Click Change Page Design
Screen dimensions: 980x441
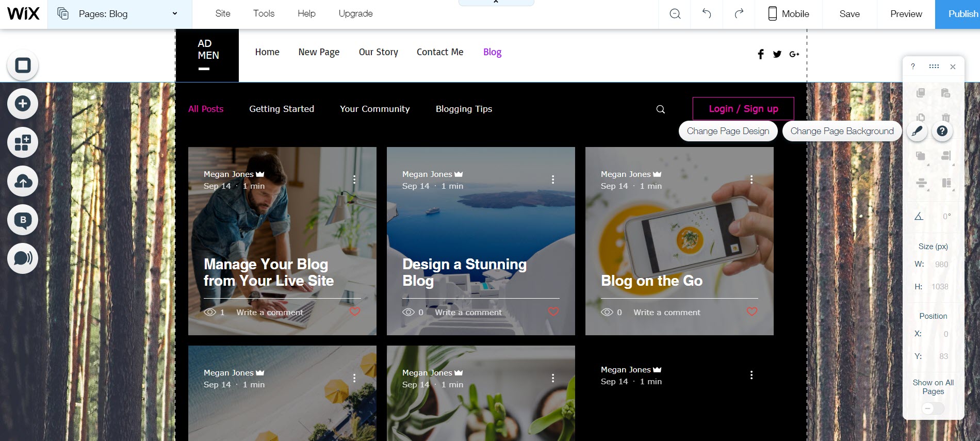728,131
